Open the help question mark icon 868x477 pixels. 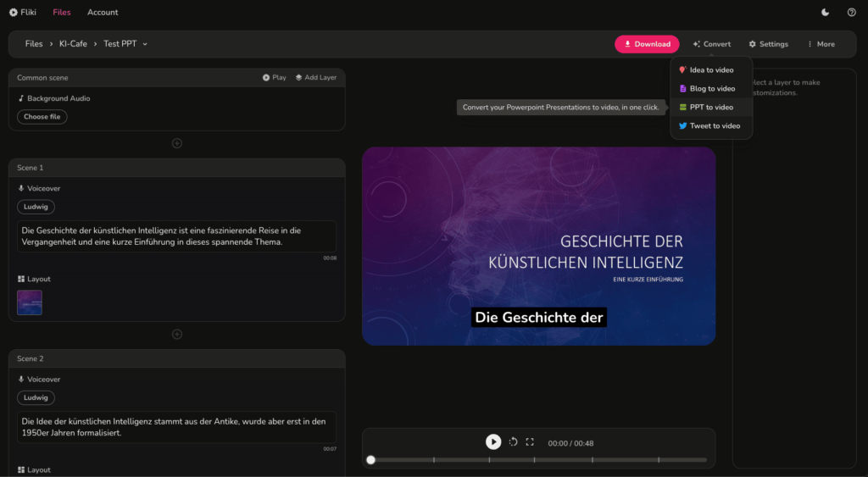point(851,13)
